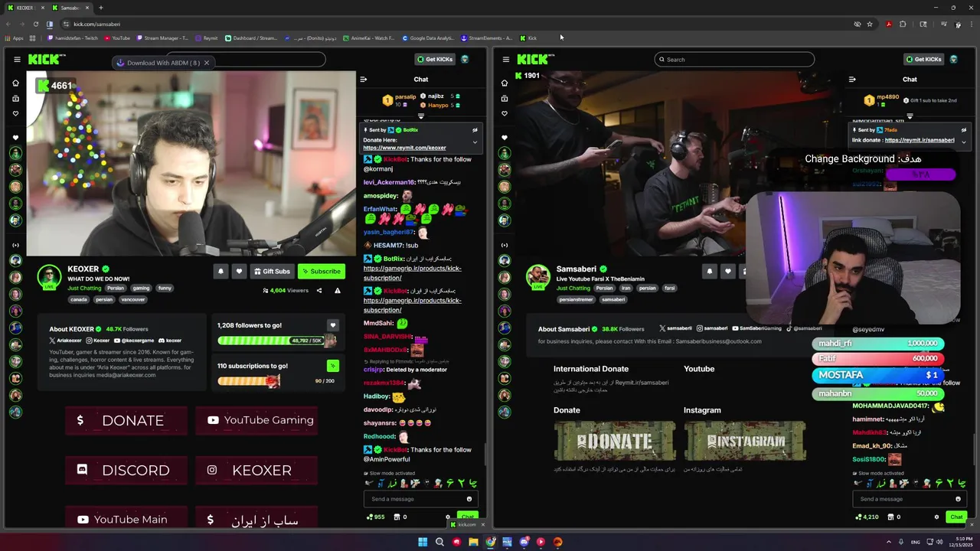The height and width of the screenshot is (551, 980).
Task: Report the KEOXER stream with the warning icon
Action: coord(337,291)
